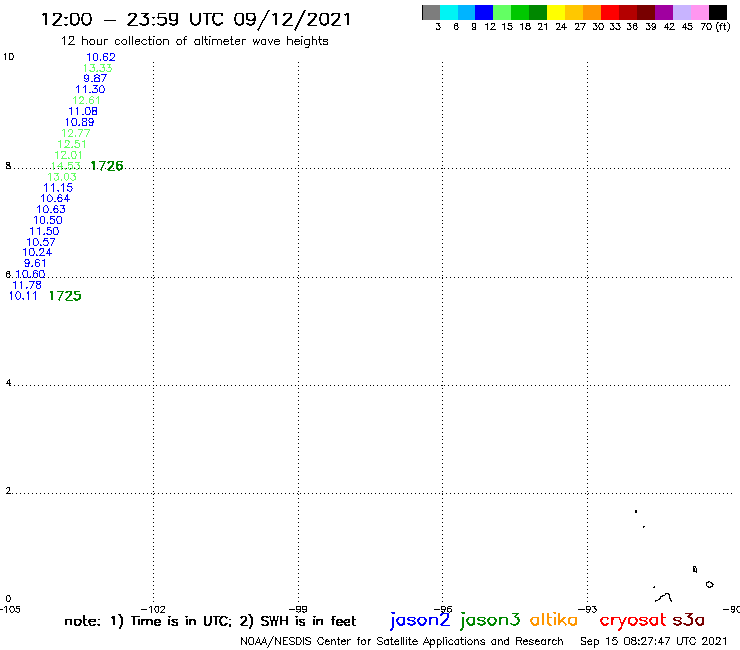Image resolution: width=740 pixels, height=650 pixels.
Task: Click the small circular island outline on the map
Action: point(709,584)
